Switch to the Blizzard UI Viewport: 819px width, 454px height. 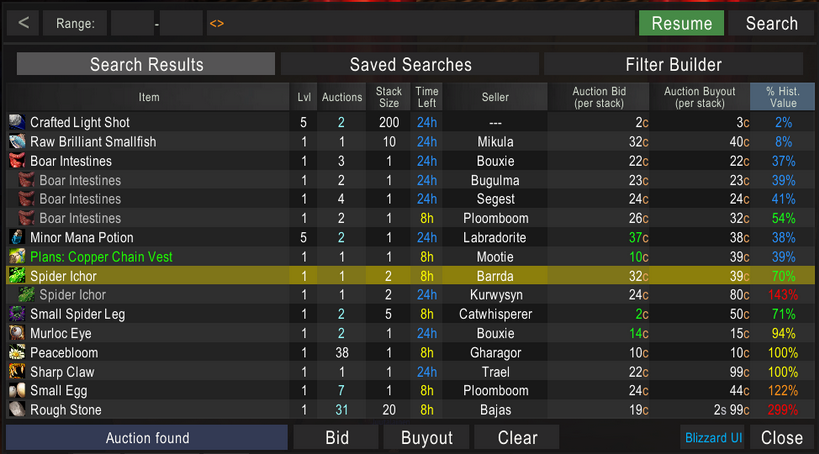click(713, 438)
